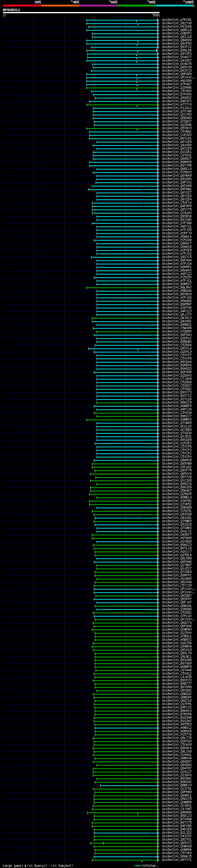The height and width of the screenshot is (868, 197).
Task: Select hit label UniRef100_A2XQE8
Action: tap(177, 430)
